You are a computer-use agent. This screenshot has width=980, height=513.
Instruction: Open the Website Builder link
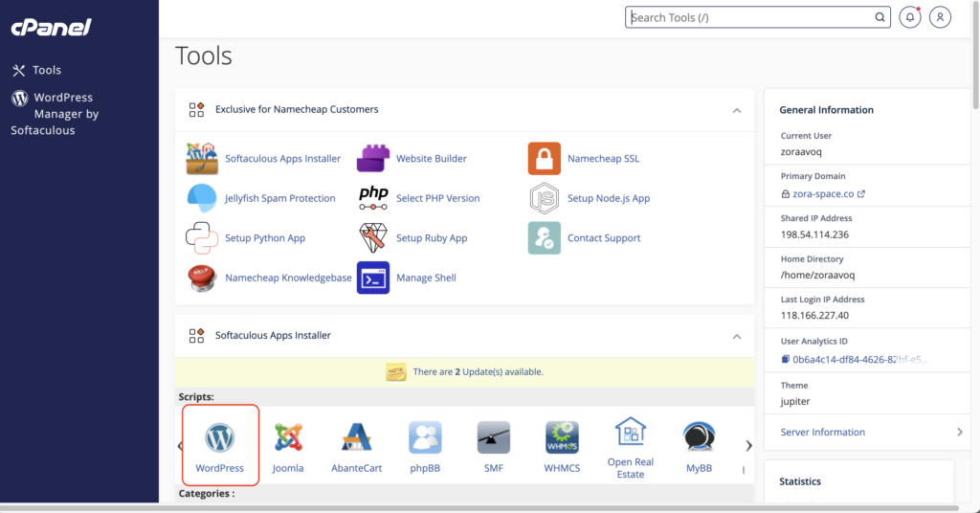(x=432, y=159)
